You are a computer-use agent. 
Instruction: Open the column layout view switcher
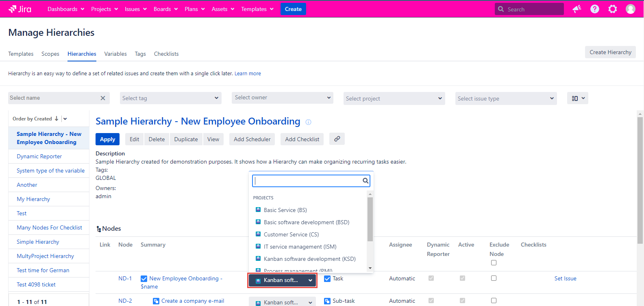tap(577, 98)
